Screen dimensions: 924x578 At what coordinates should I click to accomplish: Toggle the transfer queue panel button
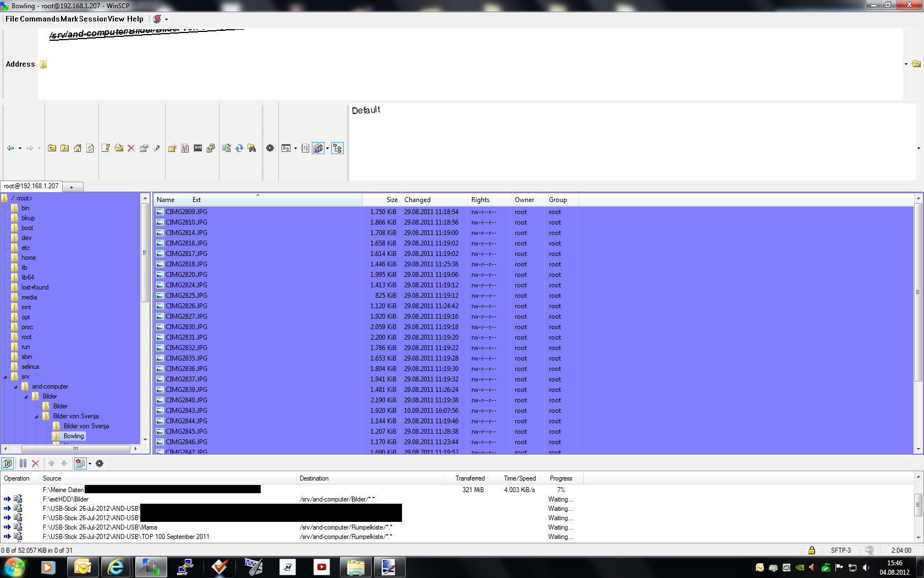(318, 148)
